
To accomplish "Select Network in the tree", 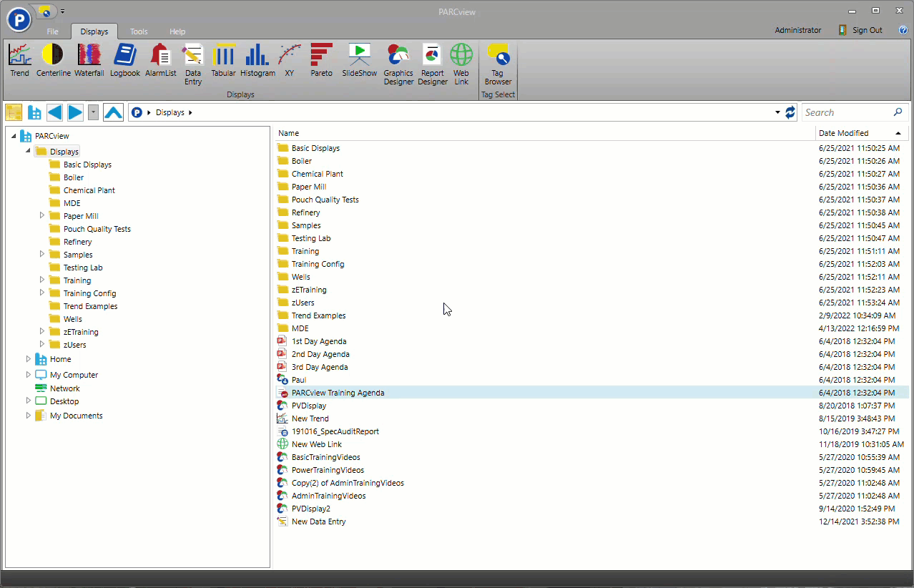I will coord(64,388).
